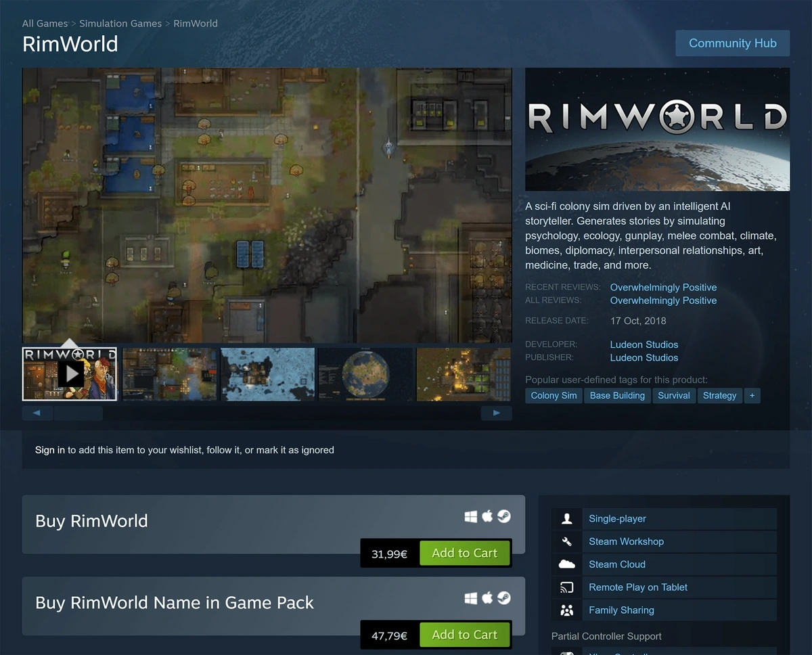Open publisher Ludeon Studios link
This screenshot has height=655, width=812.
[x=644, y=357]
